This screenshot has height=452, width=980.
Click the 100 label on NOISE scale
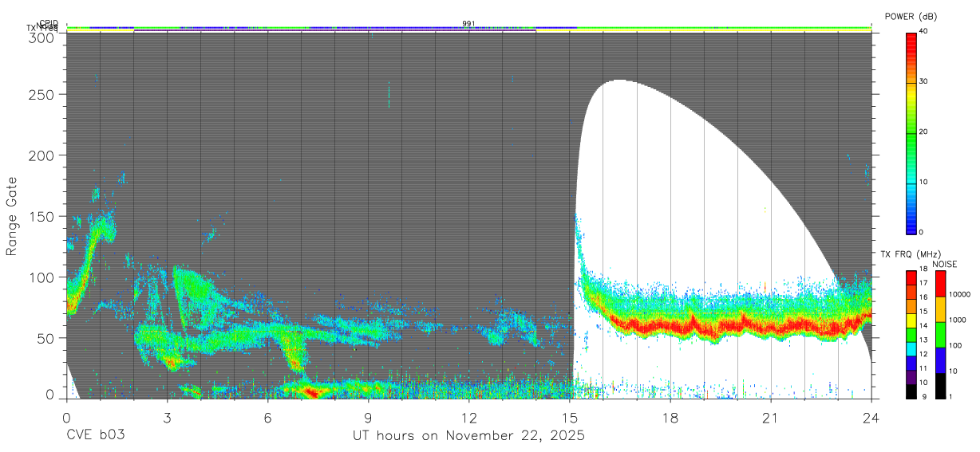pyautogui.click(x=955, y=346)
